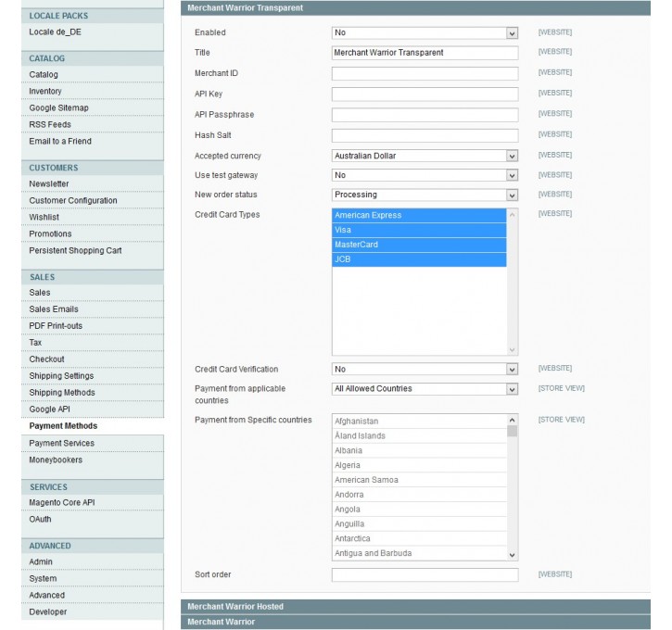Click the API Key input field
Viewport: 672px width, 630px height.
point(425,94)
